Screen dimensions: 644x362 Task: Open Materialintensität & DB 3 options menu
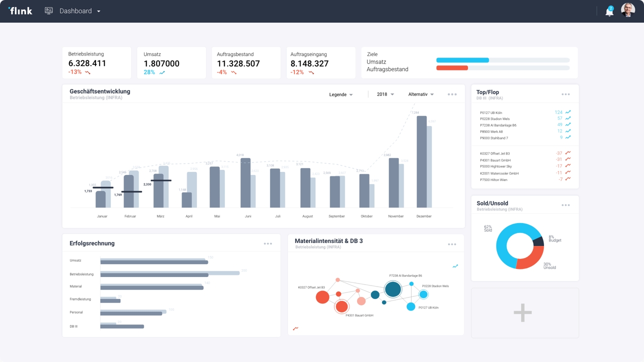pos(452,244)
